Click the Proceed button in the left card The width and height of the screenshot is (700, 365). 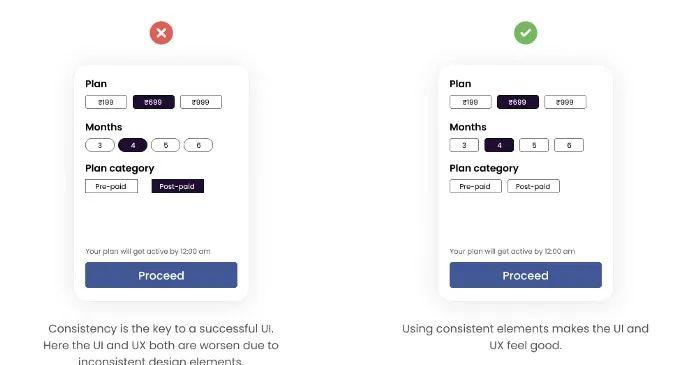[161, 275]
